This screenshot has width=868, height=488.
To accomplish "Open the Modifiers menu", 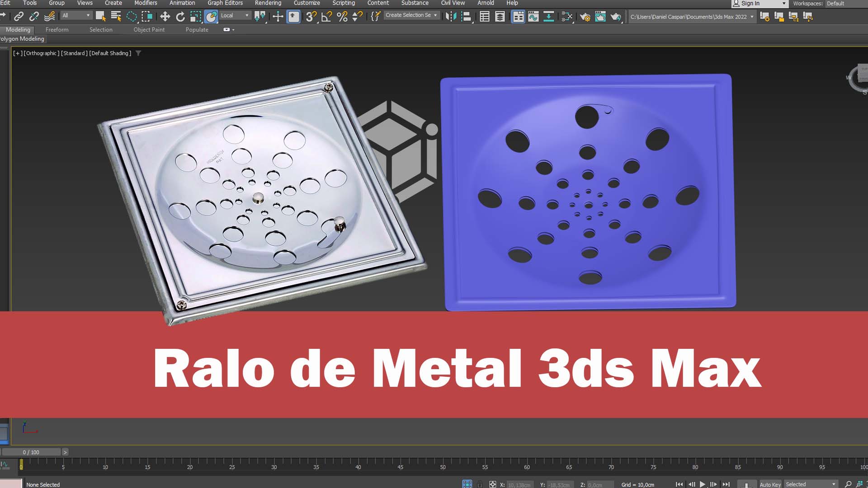I will (146, 3).
